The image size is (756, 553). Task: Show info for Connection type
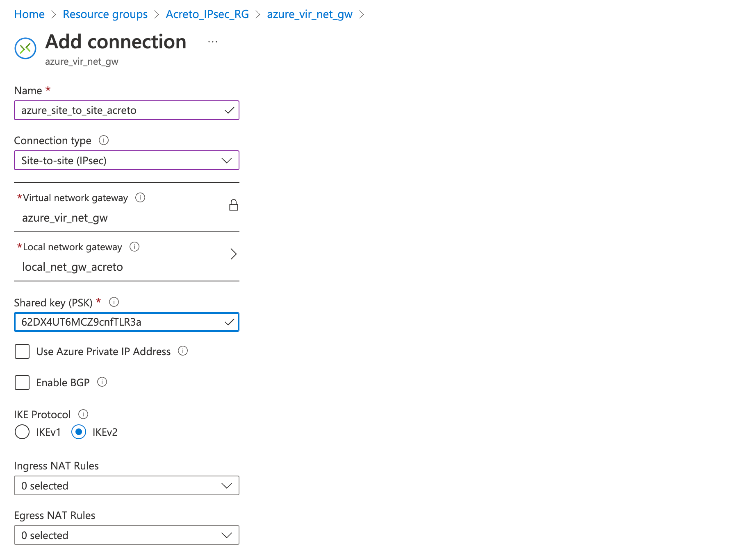(x=104, y=140)
